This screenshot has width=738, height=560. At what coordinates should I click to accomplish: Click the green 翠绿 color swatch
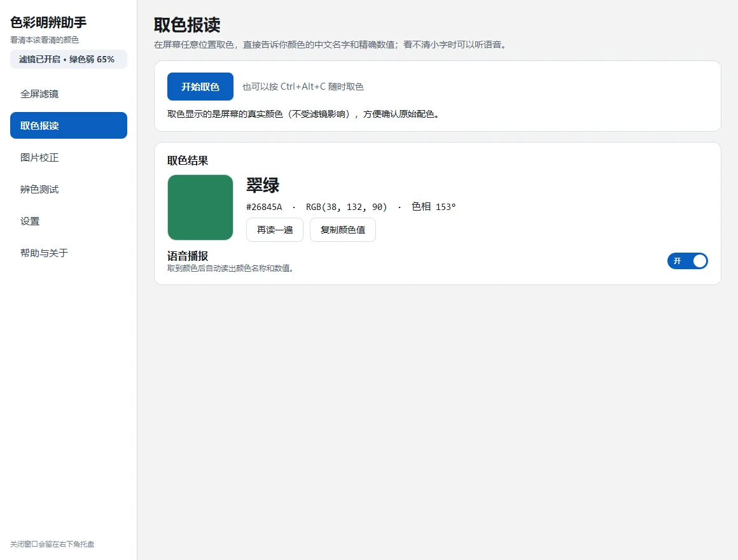tap(200, 207)
